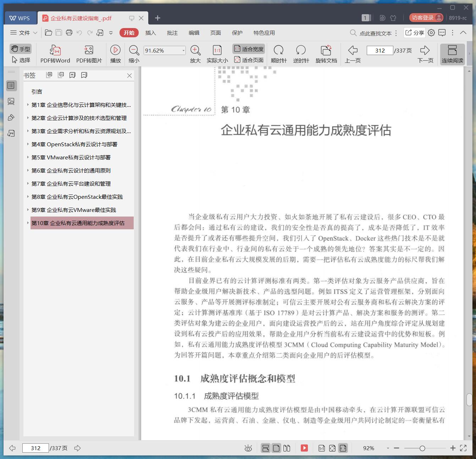Open the skin/shirt icon in title bar
476x459 pixels.
pyautogui.click(x=393, y=18)
